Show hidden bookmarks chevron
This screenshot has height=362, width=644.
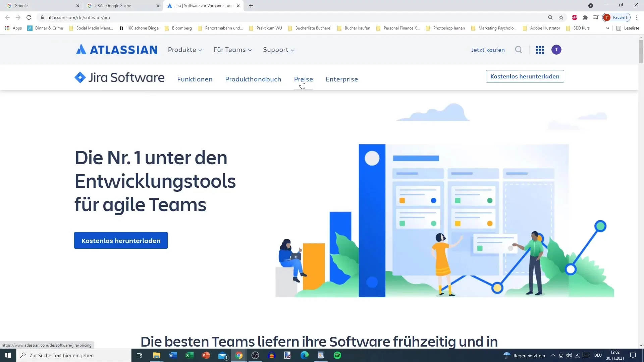pyautogui.click(x=607, y=28)
